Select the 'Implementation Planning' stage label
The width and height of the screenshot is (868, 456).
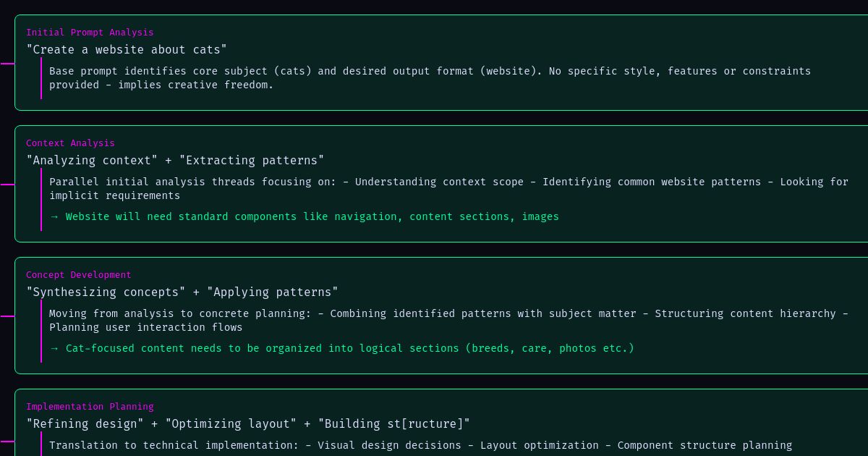pos(90,407)
